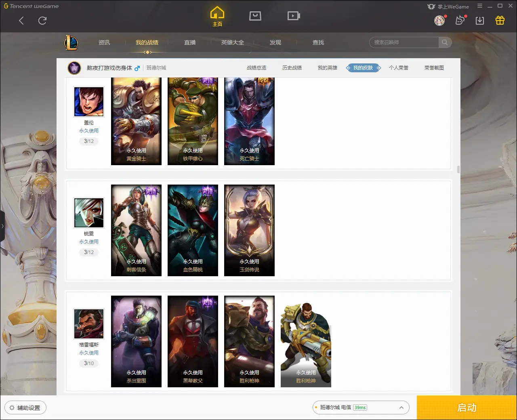
Task: Open the user avatar profile icon
Action: coord(439,20)
